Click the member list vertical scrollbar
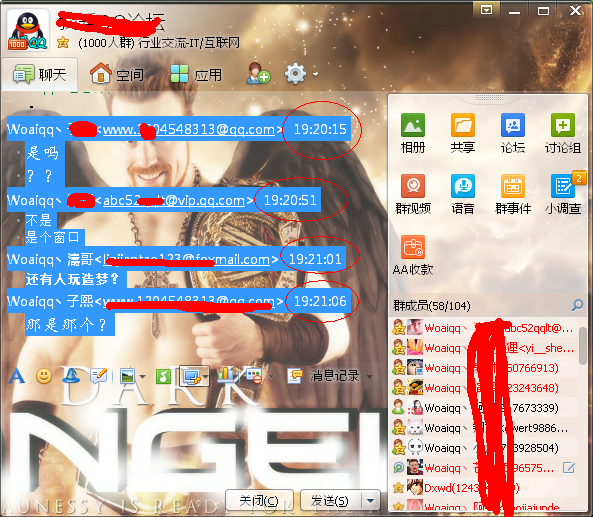The width and height of the screenshot is (593, 517). (583, 346)
